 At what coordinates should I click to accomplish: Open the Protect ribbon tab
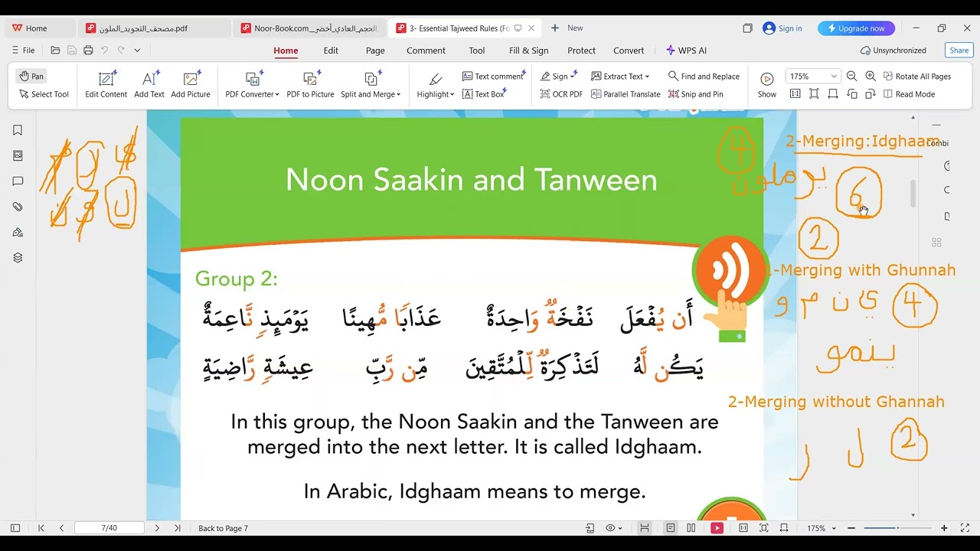(x=581, y=51)
